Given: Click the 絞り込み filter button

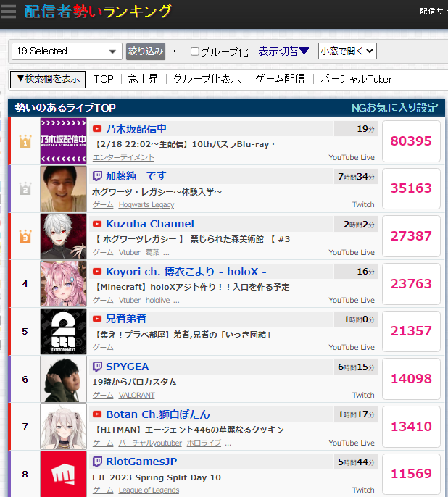Looking at the screenshot, I should tap(146, 51).
